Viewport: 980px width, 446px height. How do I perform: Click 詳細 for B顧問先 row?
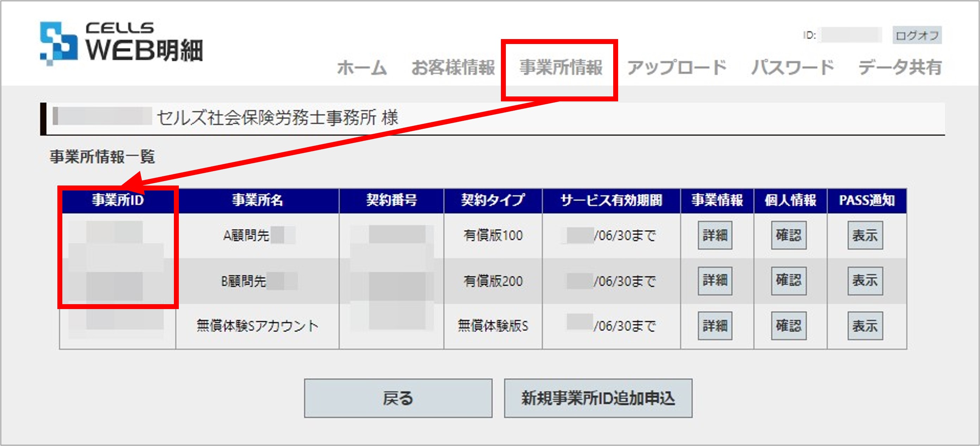pyautogui.click(x=715, y=281)
